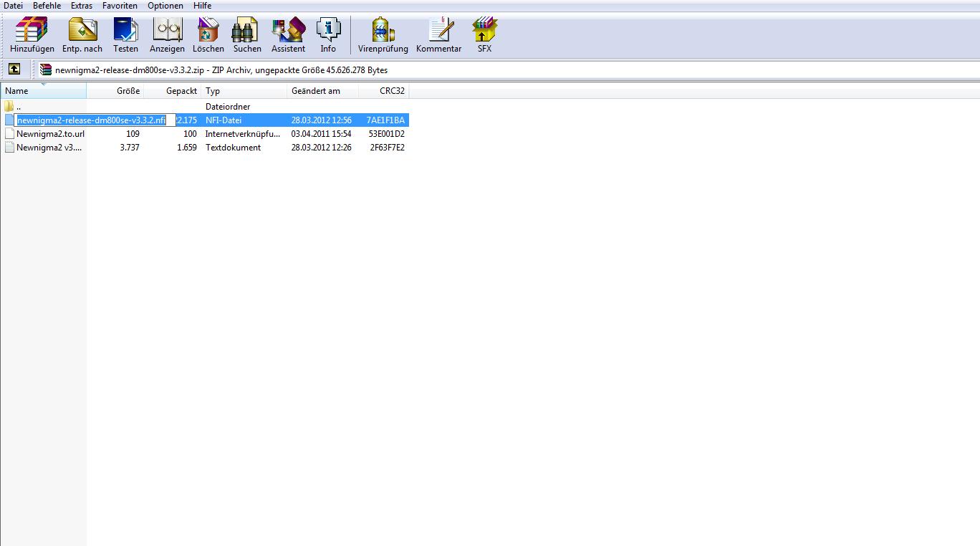Click the Entp. nach extract icon
Screen dimensions: 980x546
[x=82, y=35]
